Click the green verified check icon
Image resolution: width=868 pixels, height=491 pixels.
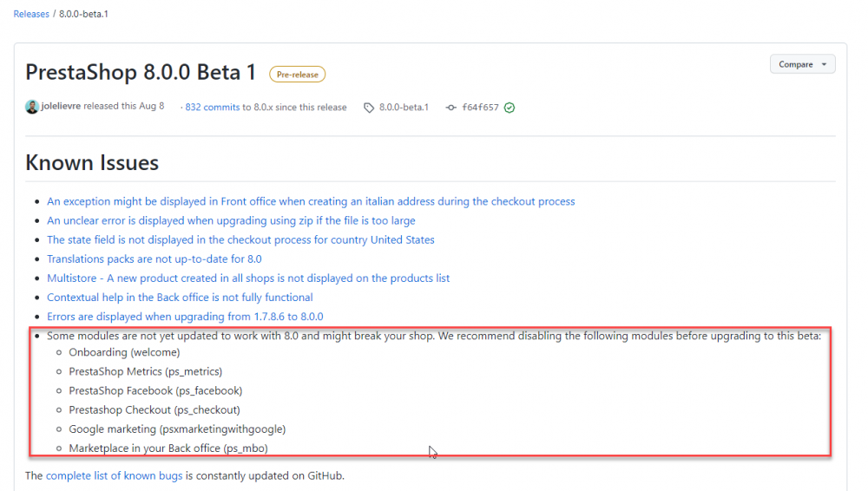510,108
